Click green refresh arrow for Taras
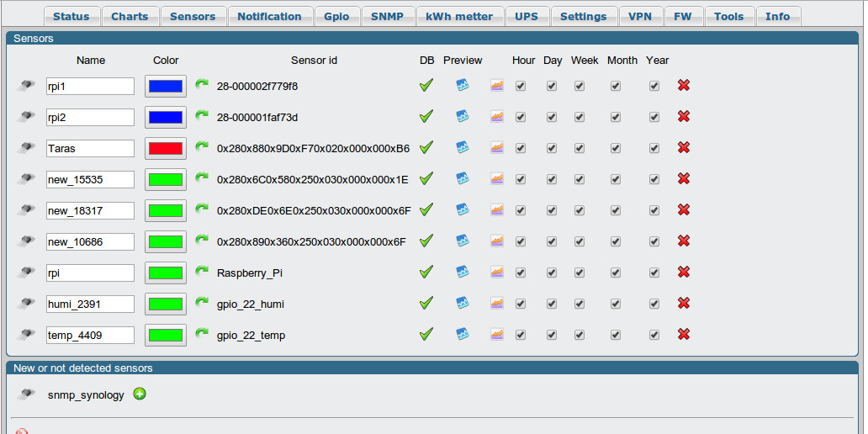The width and height of the screenshot is (868, 434). tap(202, 146)
